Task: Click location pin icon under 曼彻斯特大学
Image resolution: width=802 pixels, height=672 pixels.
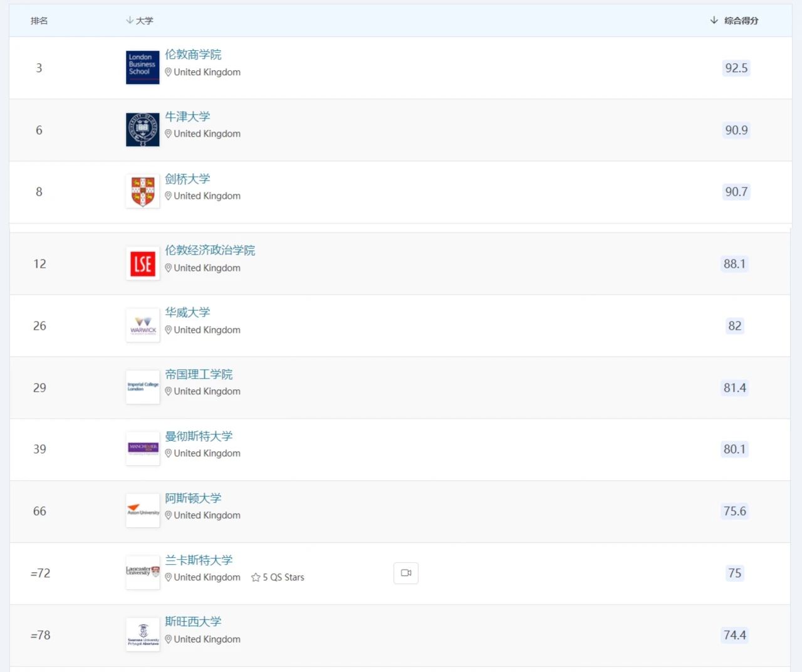Action: (169, 453)
